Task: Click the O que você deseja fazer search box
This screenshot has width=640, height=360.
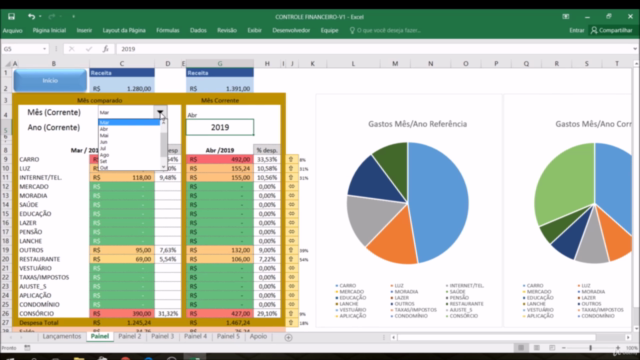Action: pyautogui.click(x=388, y=30)
